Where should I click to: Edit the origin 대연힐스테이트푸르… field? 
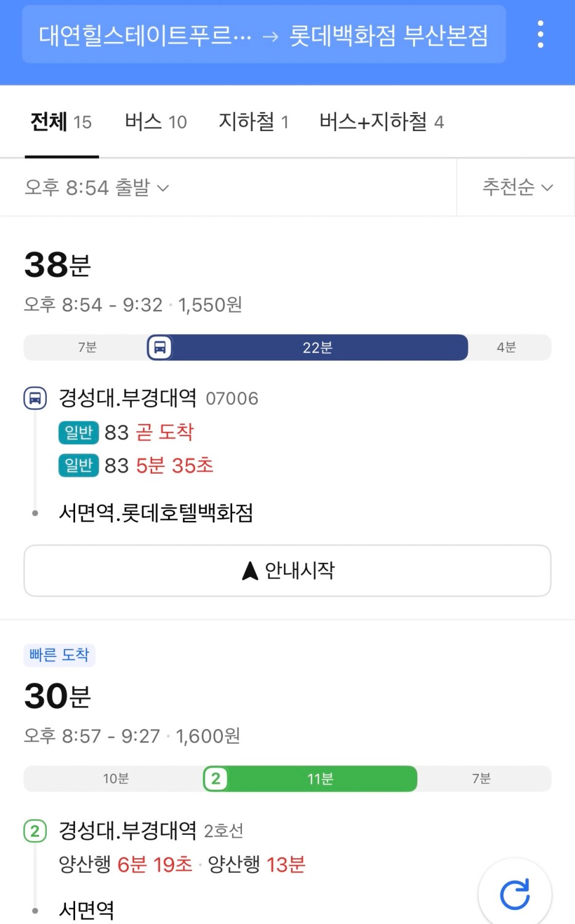[145, 36]
